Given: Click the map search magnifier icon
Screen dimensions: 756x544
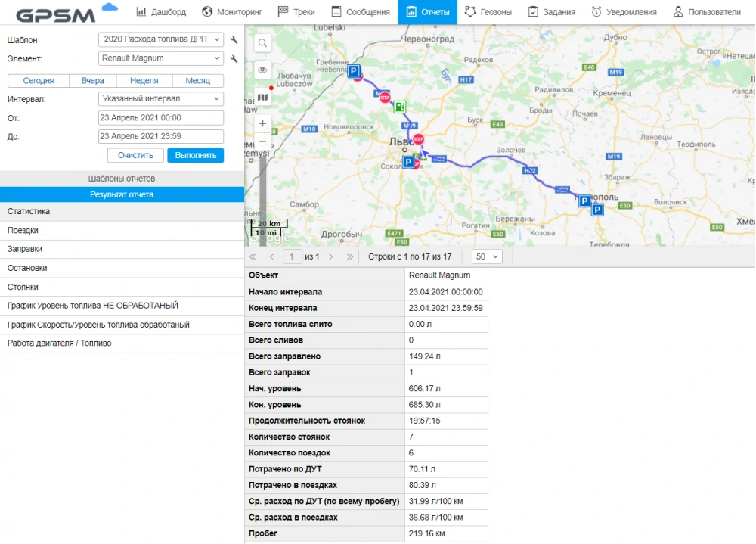Looking at the screenshot, I should point(262,43).
